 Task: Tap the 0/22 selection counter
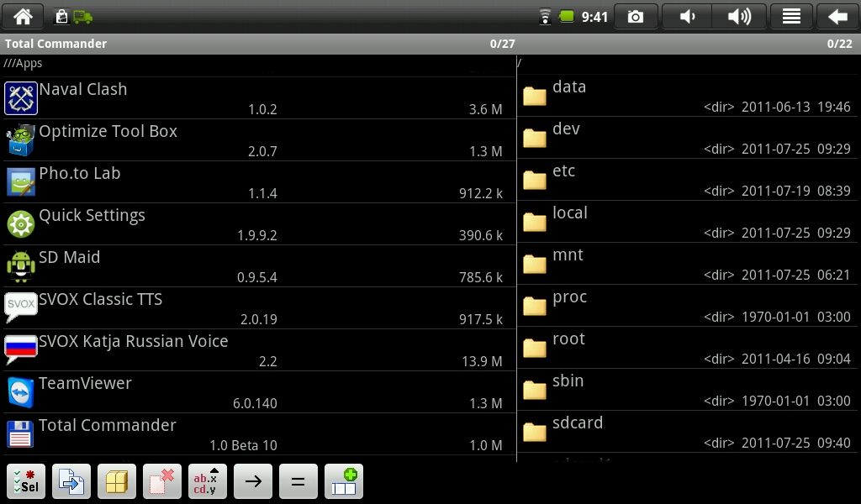click(x=840, y=44)
